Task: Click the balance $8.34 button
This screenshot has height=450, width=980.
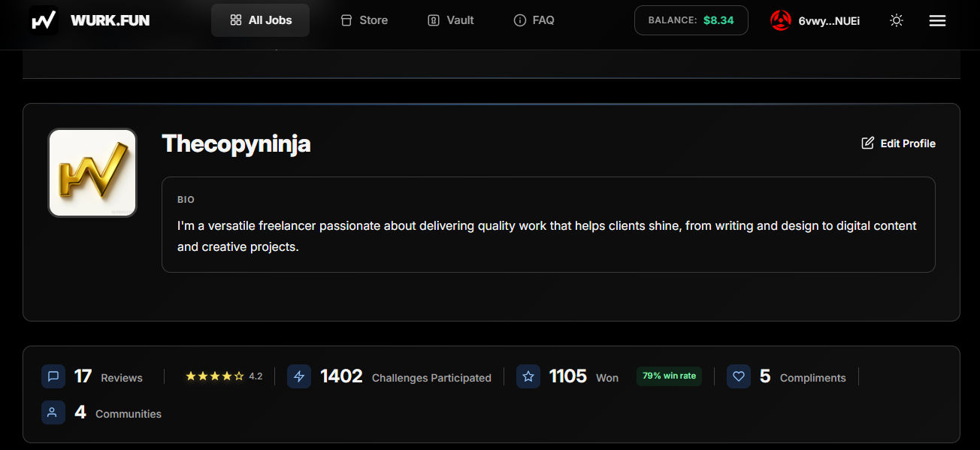Action: [691, 20]
